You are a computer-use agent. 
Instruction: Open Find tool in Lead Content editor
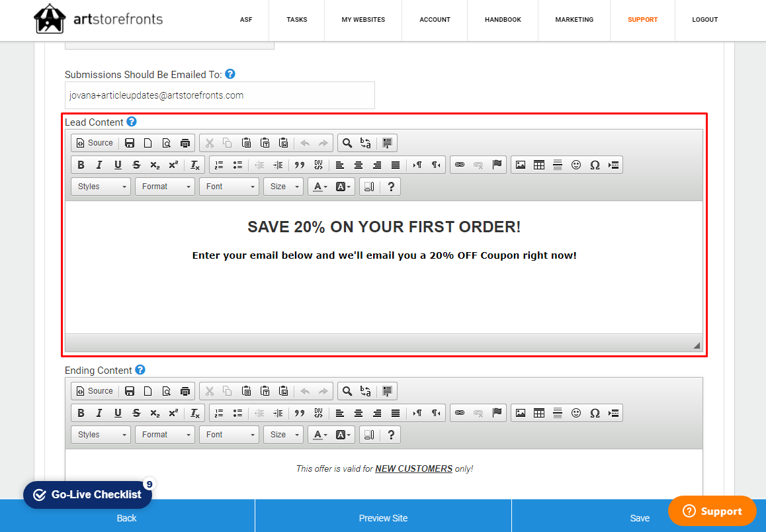347,143
